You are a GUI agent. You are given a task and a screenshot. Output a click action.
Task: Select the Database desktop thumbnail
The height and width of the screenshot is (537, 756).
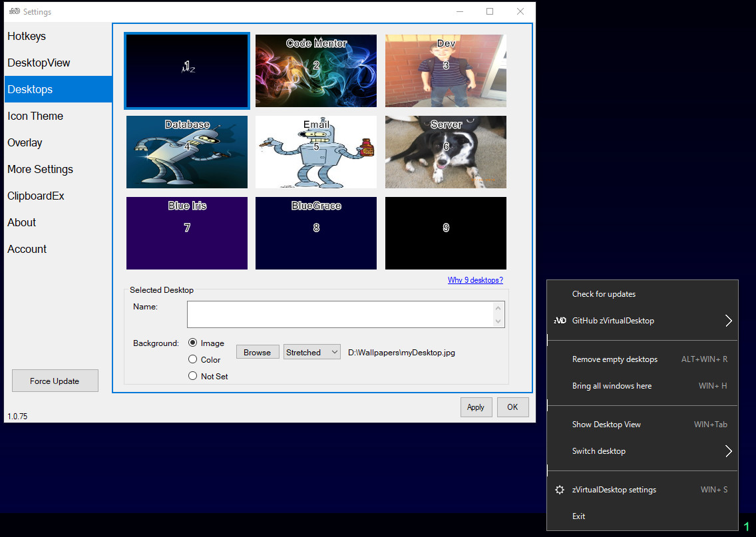click(187, 152)
